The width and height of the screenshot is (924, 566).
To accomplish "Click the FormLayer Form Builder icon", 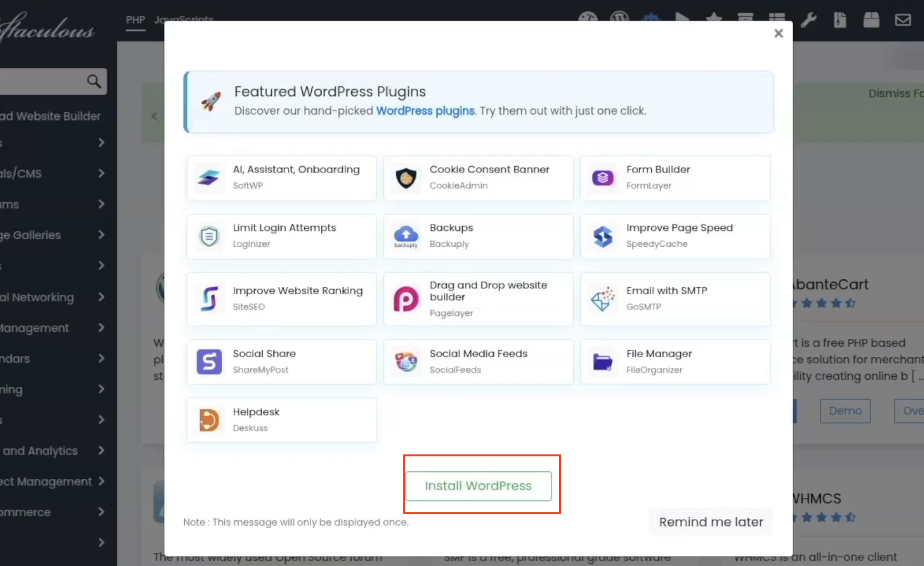I will click(602, 178).
